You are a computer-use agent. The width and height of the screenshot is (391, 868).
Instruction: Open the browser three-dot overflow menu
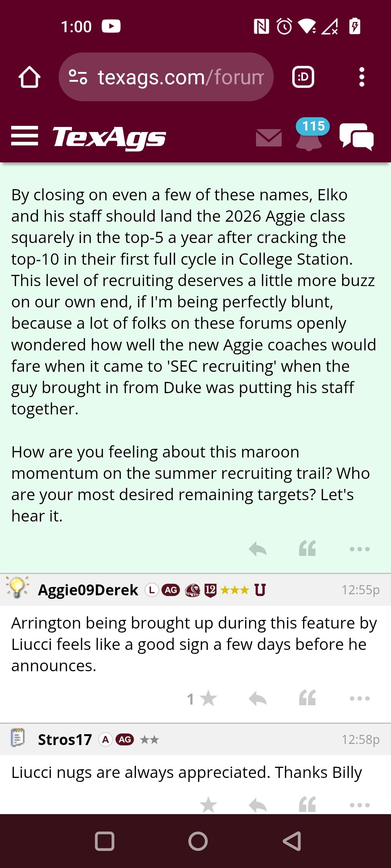click(361, 77)
